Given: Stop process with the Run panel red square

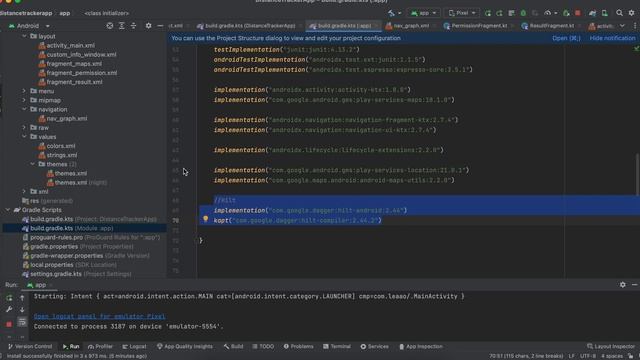Looking at the screenshot, I should [9, 324].
